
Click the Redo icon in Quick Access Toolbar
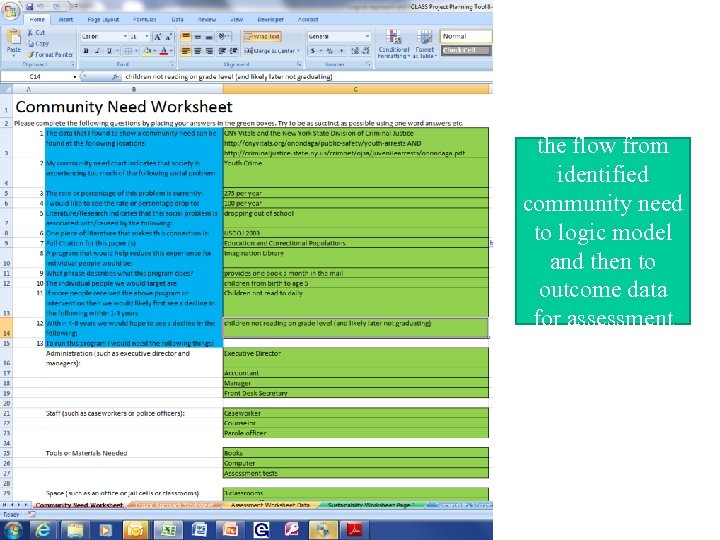58,6
